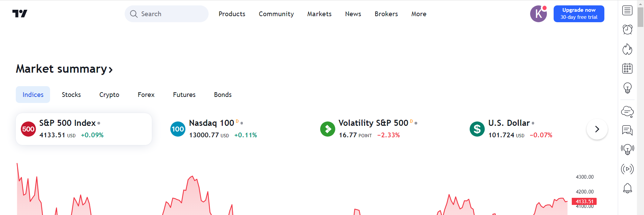Viewport: 644px width, 215px height.
Task: Open the Products menu
Action: click(x=232, y=14)
